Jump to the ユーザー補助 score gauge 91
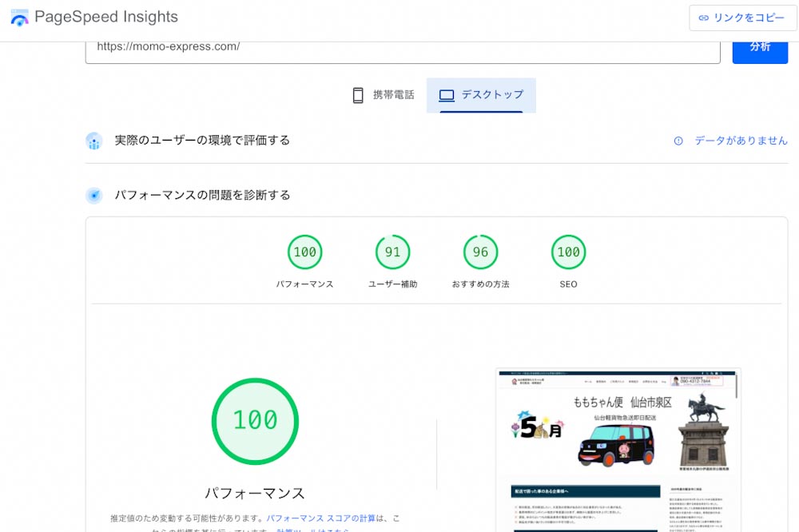The height and width of the screenshot is (532, 799). (392, 252)
